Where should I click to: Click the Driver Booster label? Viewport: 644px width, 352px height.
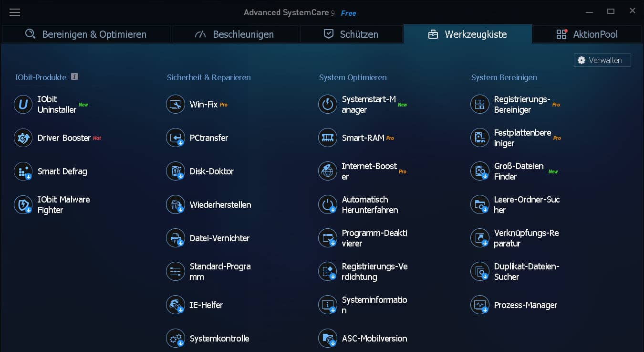pos(64,138)
